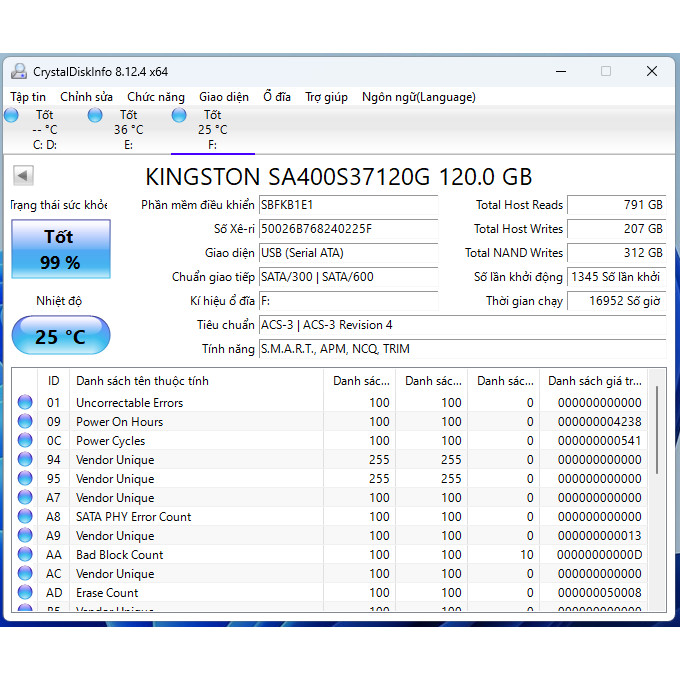
Task: Click the Total Host Writes value 207 GB
Action: click(617, 229)
